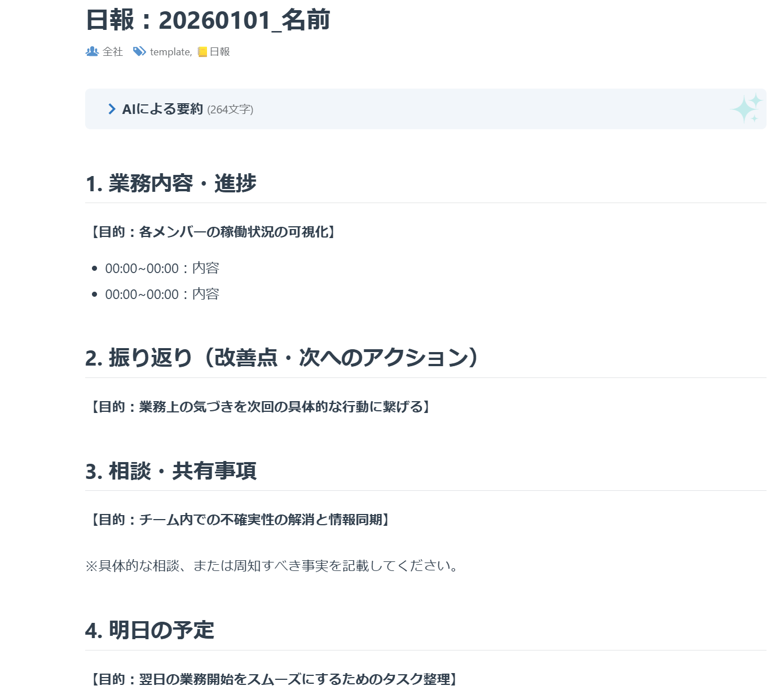This screenshot has height=690, width=784.
Task: Click the yellow notebook icon beside 日報
Action: (x=202, y=52)
